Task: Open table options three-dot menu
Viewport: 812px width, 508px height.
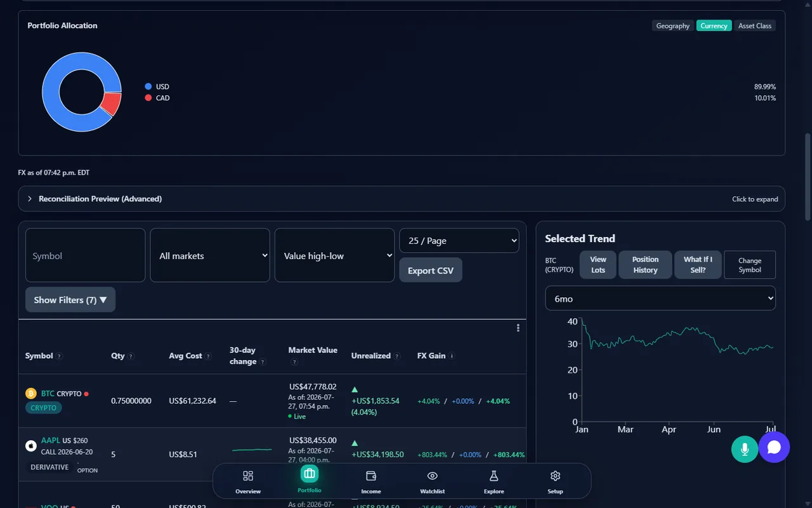Action: [518, 328]
